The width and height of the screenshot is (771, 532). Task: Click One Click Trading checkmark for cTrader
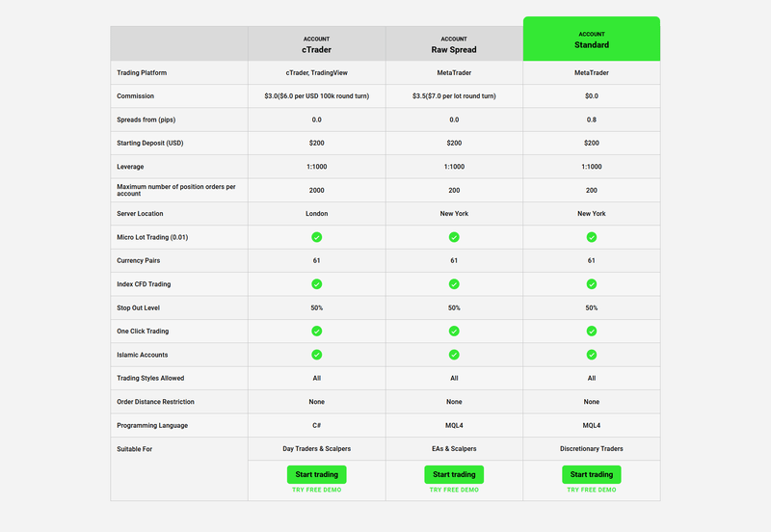(317, 331)
